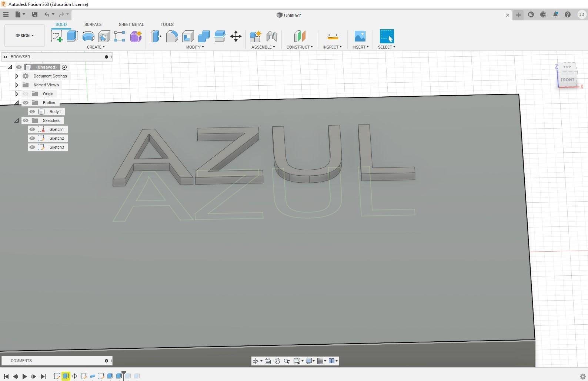Open timeline settings gear
588x381 pixels.
pos(582,377)
